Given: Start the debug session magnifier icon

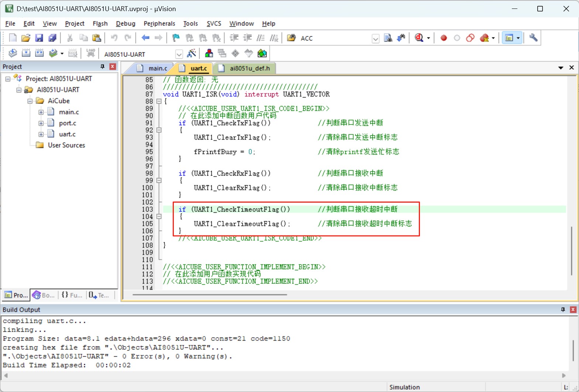Looking at the screenshot, I should click(419, 38).
